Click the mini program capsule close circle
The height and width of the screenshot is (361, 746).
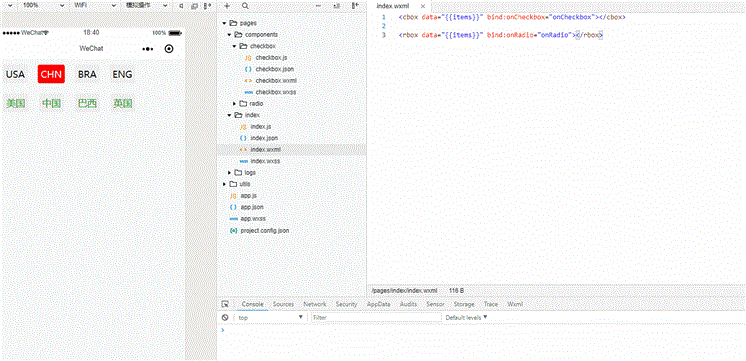click(168, 49)
